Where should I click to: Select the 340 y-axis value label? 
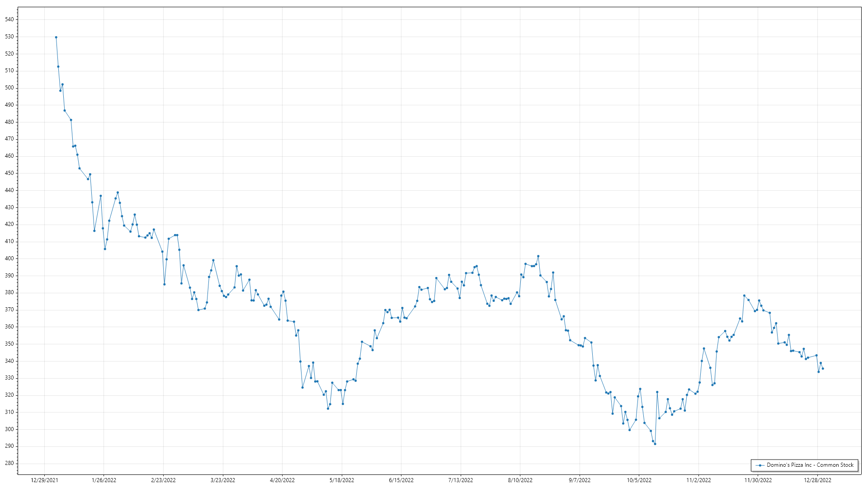pyautogui.click(x=9, y=361)
